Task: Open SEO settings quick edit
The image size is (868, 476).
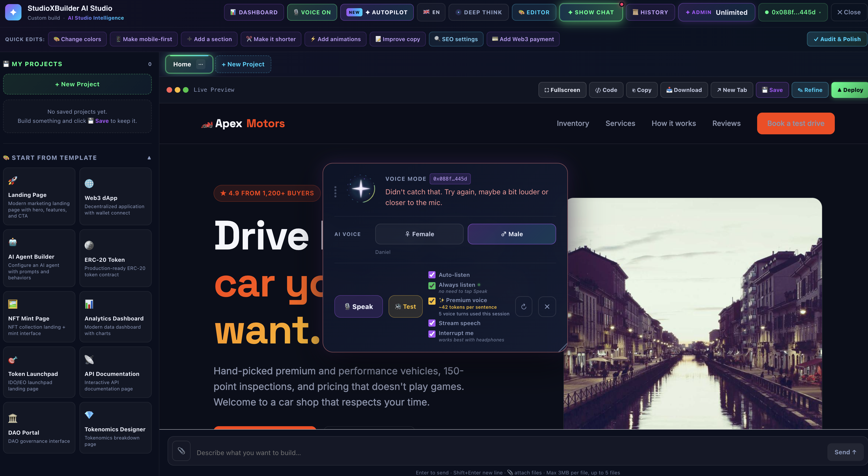Action: tap(456, 39)
